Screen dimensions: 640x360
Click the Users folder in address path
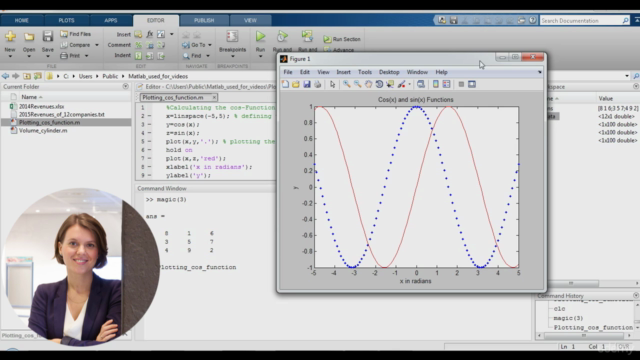tap(85, 76)
